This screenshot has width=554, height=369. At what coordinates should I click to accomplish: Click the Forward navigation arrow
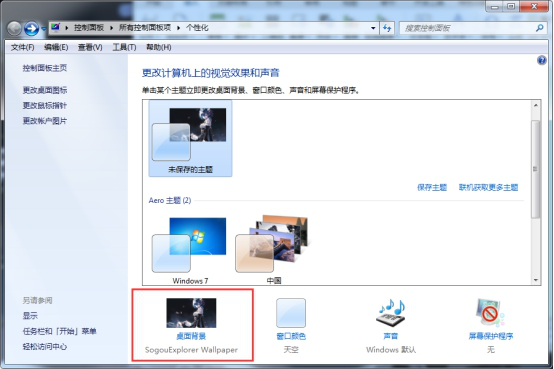(31, 29)
